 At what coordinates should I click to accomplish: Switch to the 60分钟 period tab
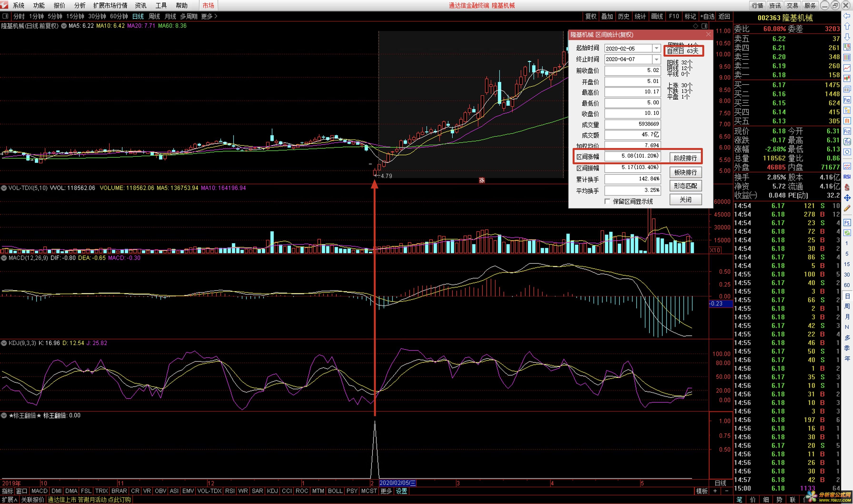[x=119, y=16]
